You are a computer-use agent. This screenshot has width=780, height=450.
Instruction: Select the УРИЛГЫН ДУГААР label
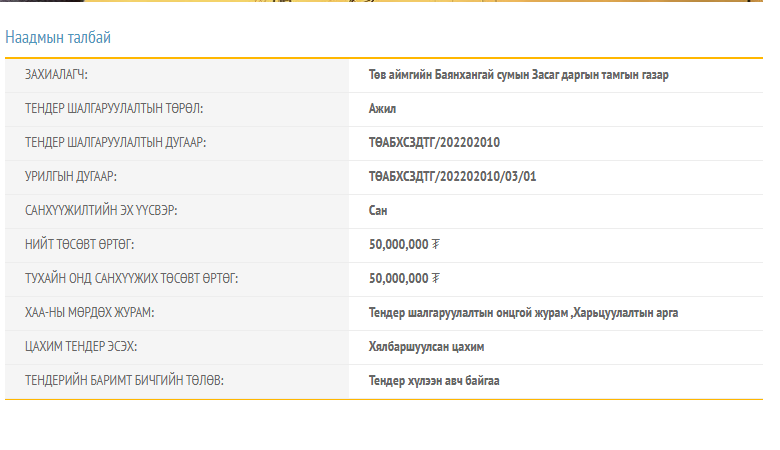71,177
